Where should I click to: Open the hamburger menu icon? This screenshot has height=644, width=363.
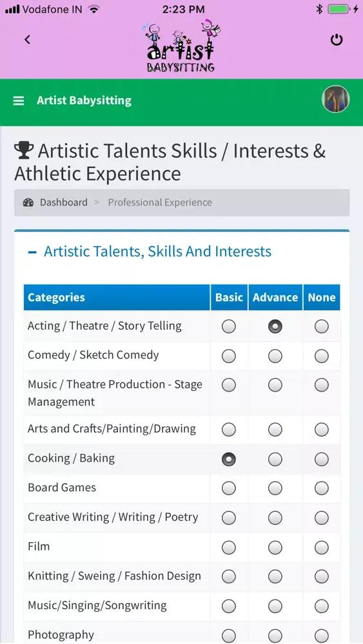(19, 100)
